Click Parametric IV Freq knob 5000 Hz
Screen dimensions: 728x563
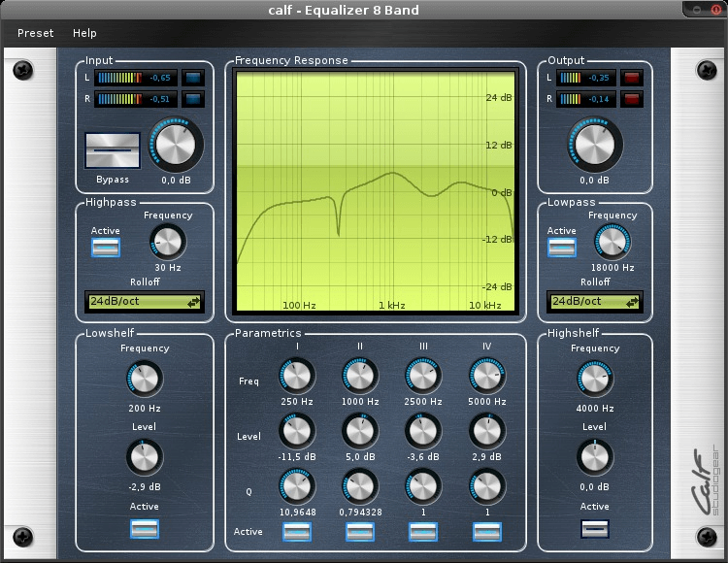(487, 376)
